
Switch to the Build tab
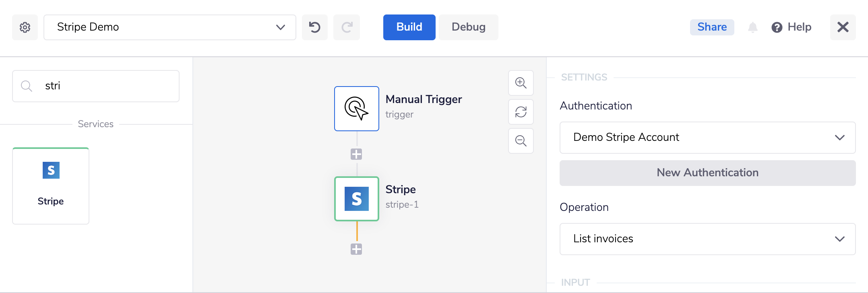(409, 27)
